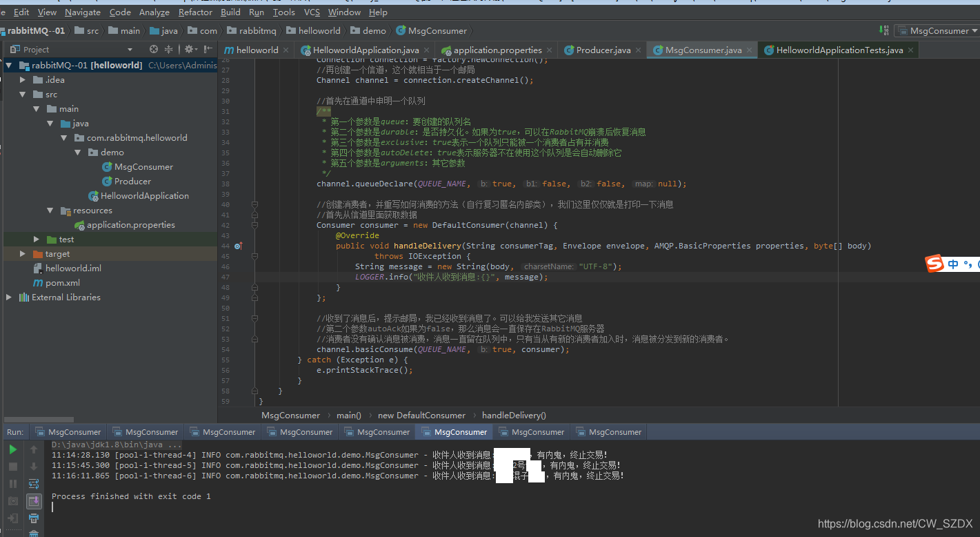Viewport: 980px width, 537px height.
Task: Rerun MsgConsumer with the green play icon
Action: tap(13, 449)
